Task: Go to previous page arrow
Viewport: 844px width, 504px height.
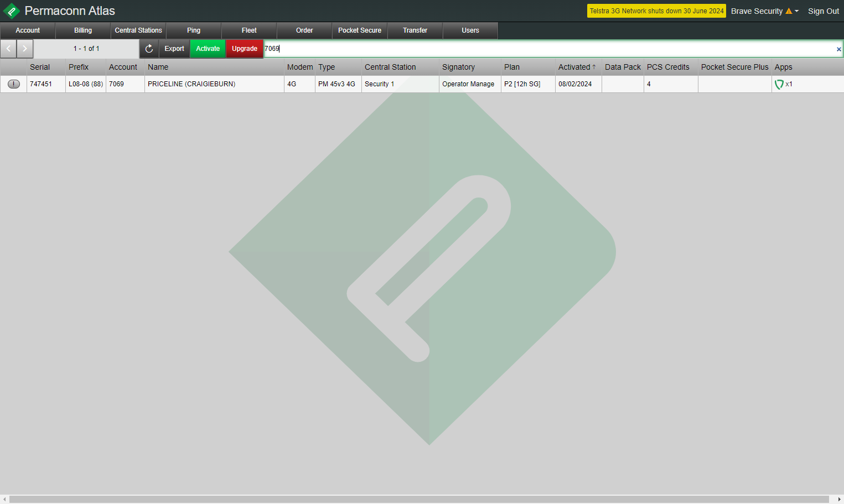Action: coord(8,49)
